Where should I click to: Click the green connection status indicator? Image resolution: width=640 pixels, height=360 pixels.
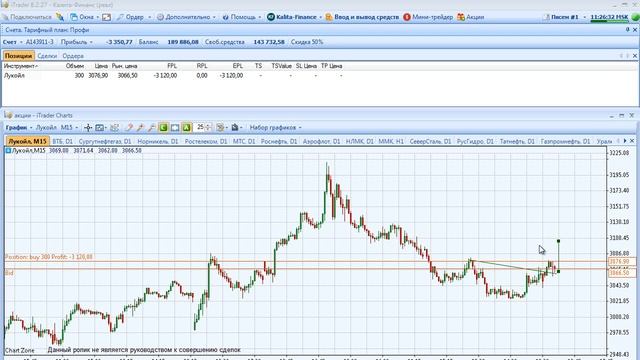point(635,17)
